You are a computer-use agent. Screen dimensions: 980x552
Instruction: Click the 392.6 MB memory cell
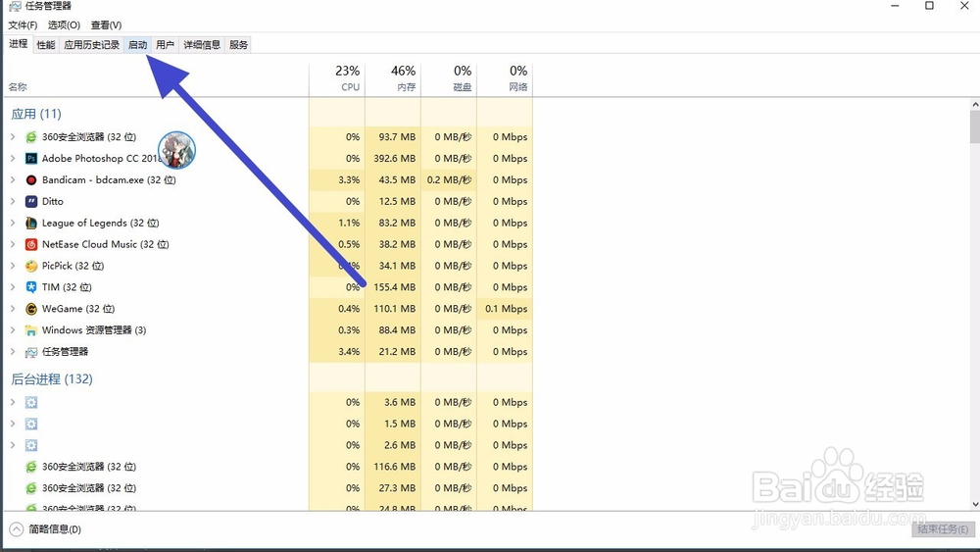(x=393, y=158)
